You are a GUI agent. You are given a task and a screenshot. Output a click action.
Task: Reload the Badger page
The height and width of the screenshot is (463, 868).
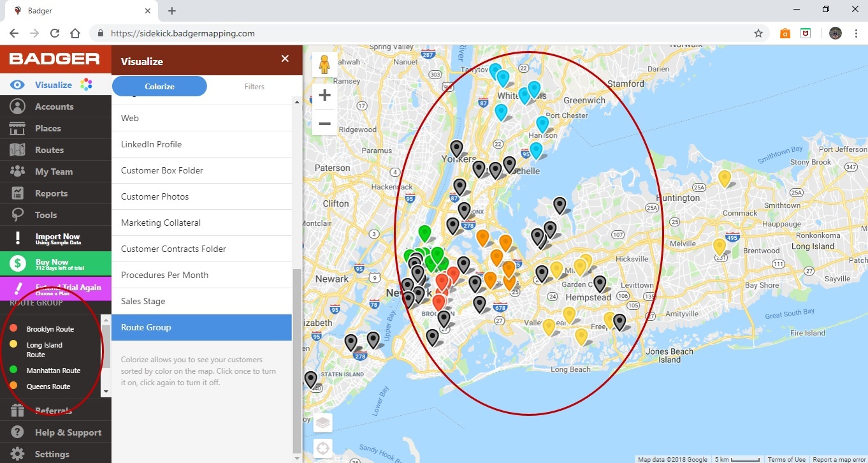55,33
